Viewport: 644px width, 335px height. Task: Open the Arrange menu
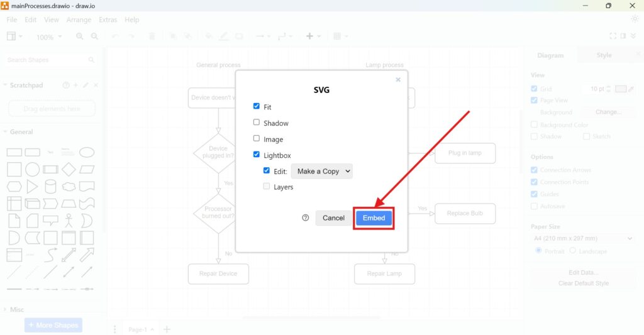click(x=79, y=19)
